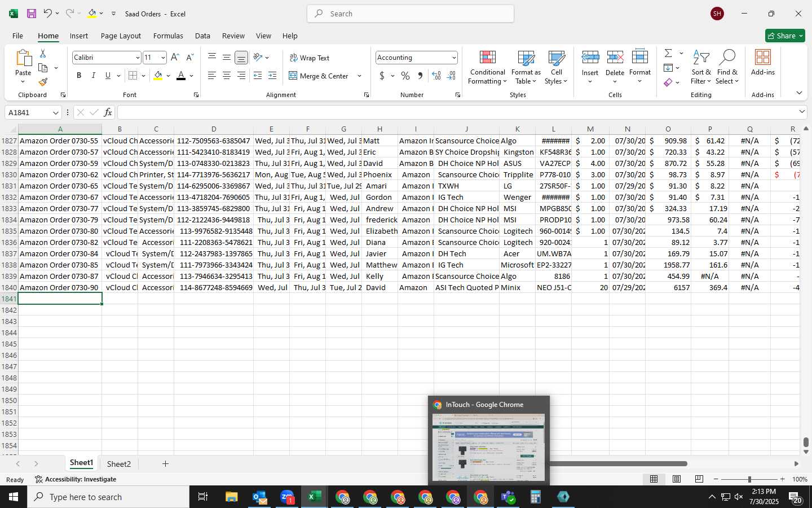Click the Copy icon in Clipboard group
Image resolution: width=812 pixels, height=508 pixels.
coord(43,68)
